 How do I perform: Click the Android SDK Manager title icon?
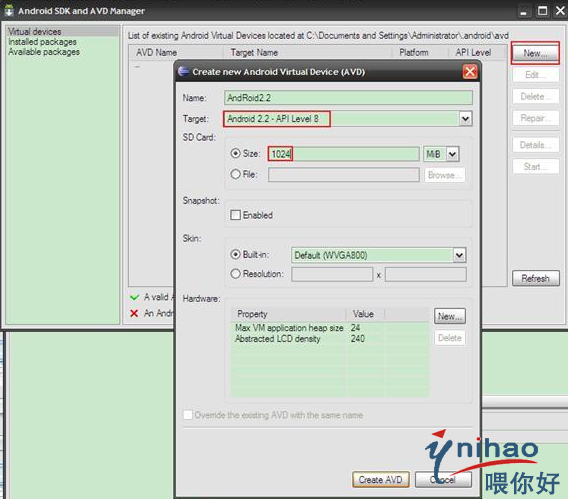click(9, 11)
